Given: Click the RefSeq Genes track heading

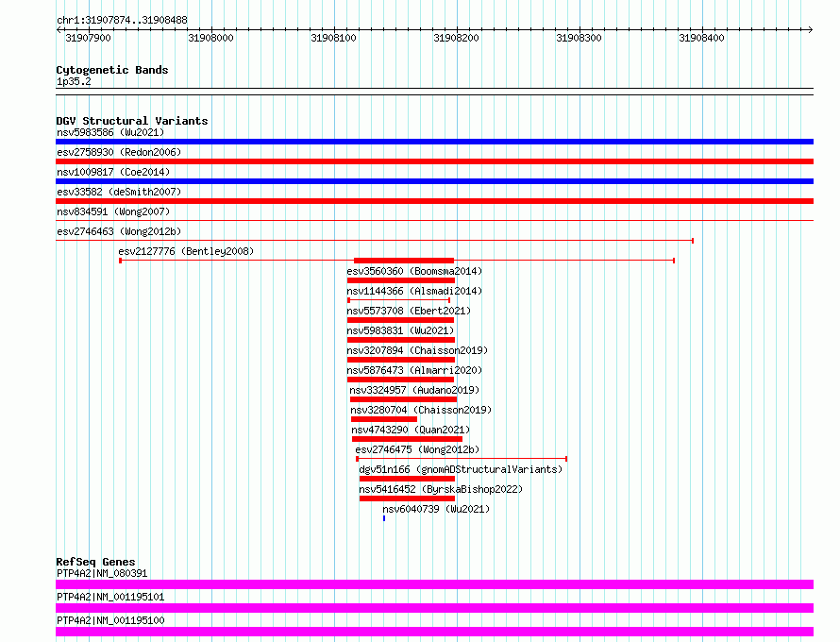Looking at the screenshot, I should pyautogui.click(x=95, y=562).
